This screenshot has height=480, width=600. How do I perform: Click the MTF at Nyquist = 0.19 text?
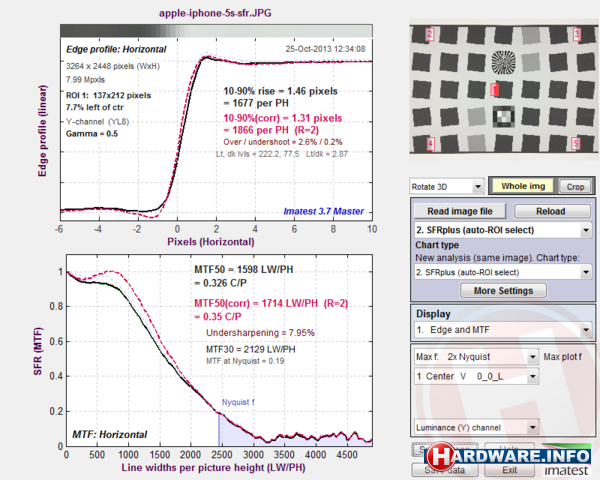click(x=245, y=361)
